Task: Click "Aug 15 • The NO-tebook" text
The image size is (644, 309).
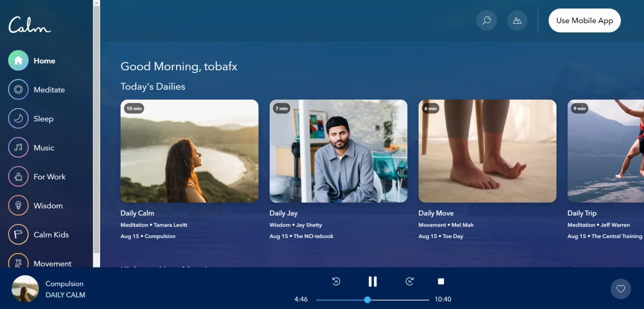Action: tap(301, 236)
